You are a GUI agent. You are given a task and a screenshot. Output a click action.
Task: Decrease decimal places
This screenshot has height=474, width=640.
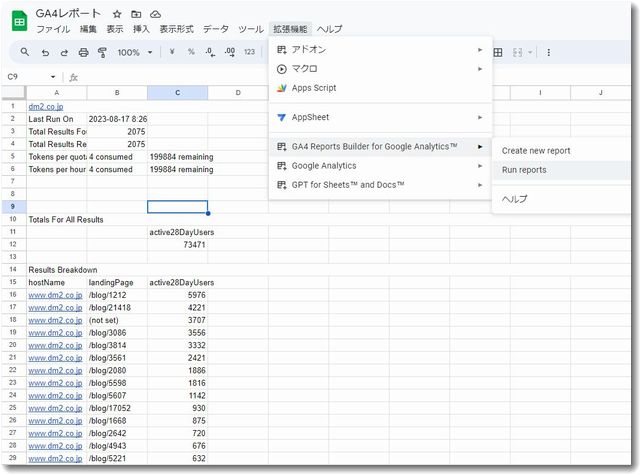210,52
